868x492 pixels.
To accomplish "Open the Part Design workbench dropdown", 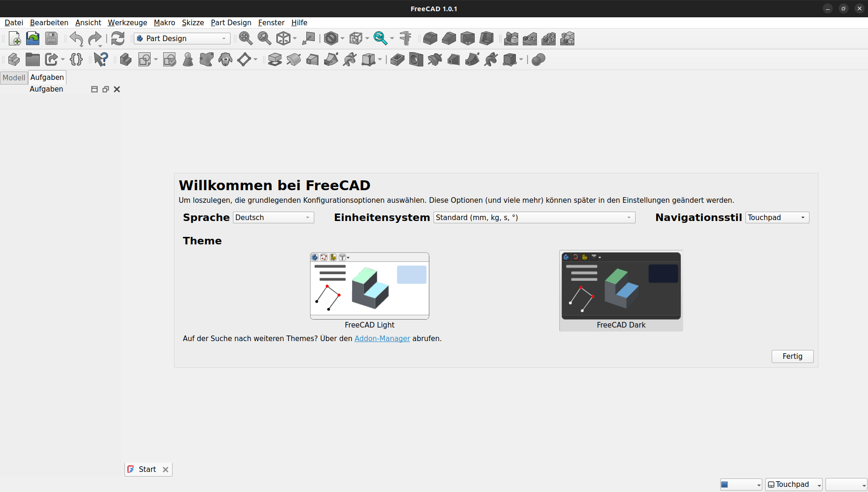I will (182, 39).
